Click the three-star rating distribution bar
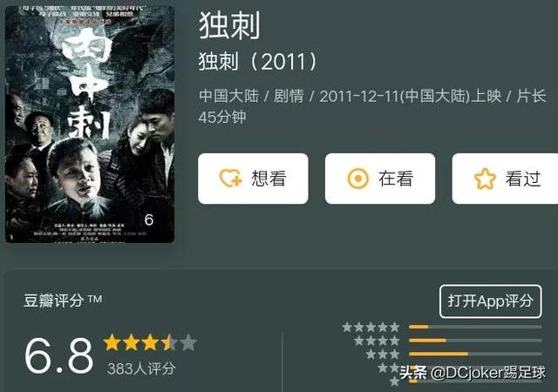The image size is (558, 392). [475, 354]
